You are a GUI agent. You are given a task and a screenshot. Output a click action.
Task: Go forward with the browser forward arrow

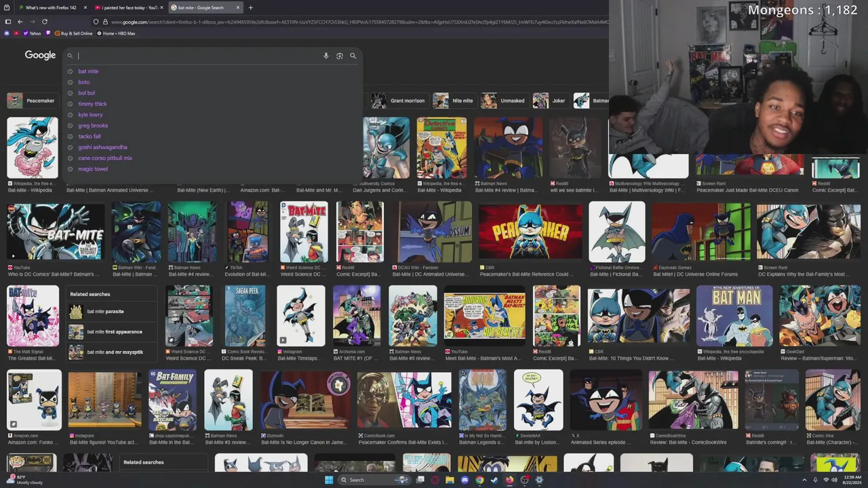pyautogui.click(x=33, y=22)
